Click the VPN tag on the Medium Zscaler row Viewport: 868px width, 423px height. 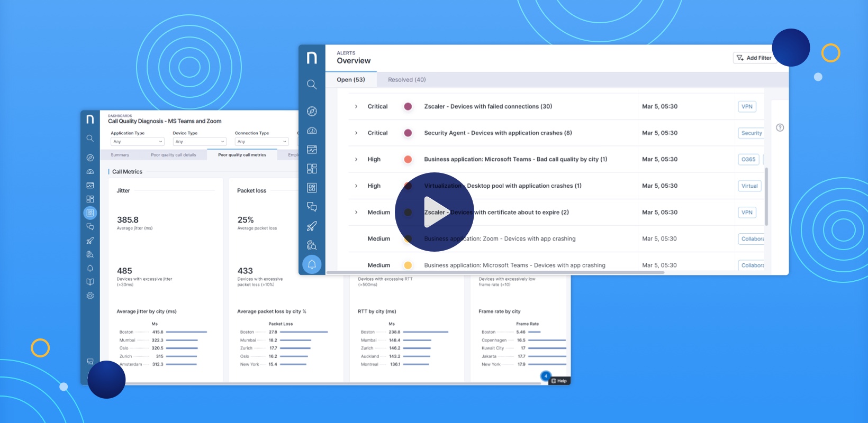747,213
